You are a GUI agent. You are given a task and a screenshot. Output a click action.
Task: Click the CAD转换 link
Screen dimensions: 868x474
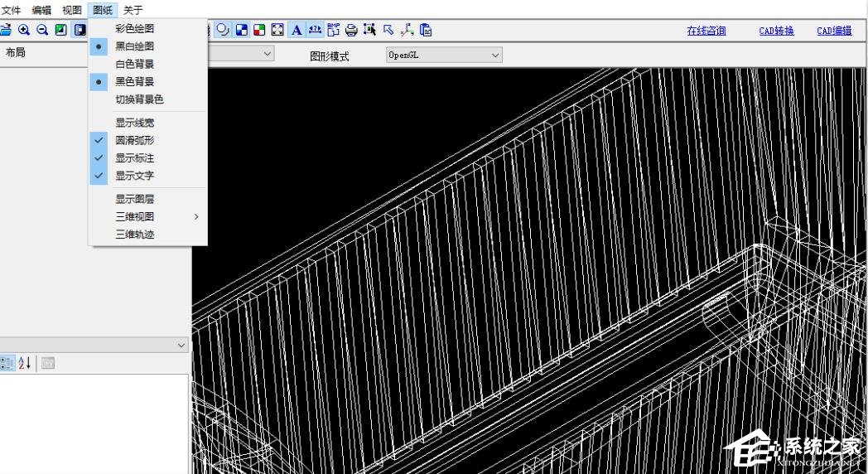776,31
